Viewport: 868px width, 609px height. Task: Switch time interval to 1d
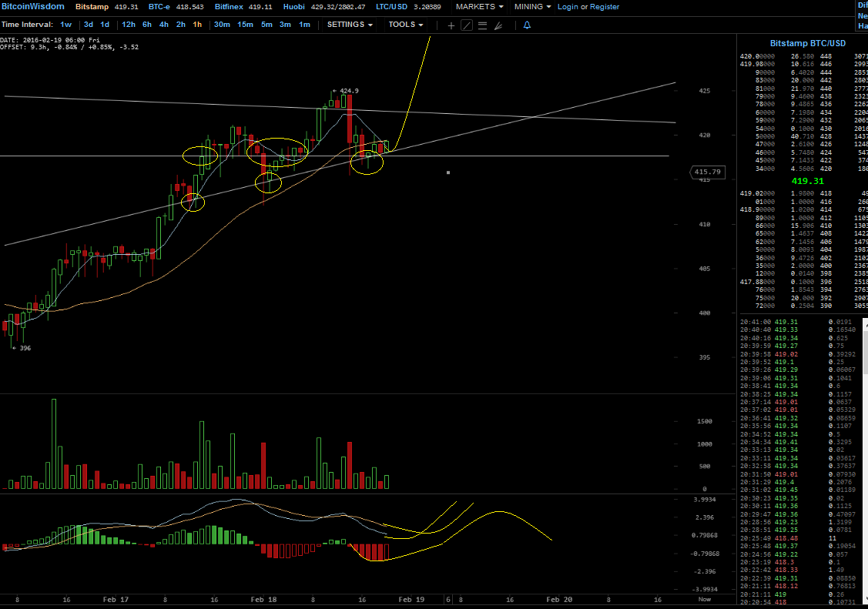105,25
